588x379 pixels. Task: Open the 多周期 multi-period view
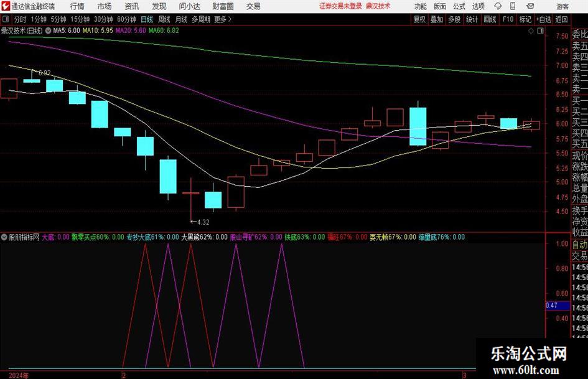click(201, 19)
